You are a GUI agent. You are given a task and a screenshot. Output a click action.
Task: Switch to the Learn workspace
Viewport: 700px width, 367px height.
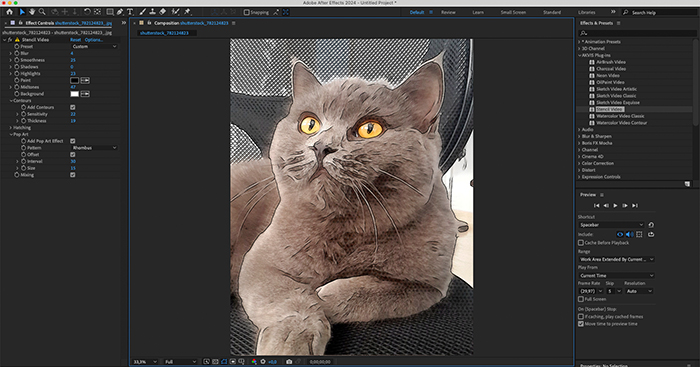pos(478,13)
